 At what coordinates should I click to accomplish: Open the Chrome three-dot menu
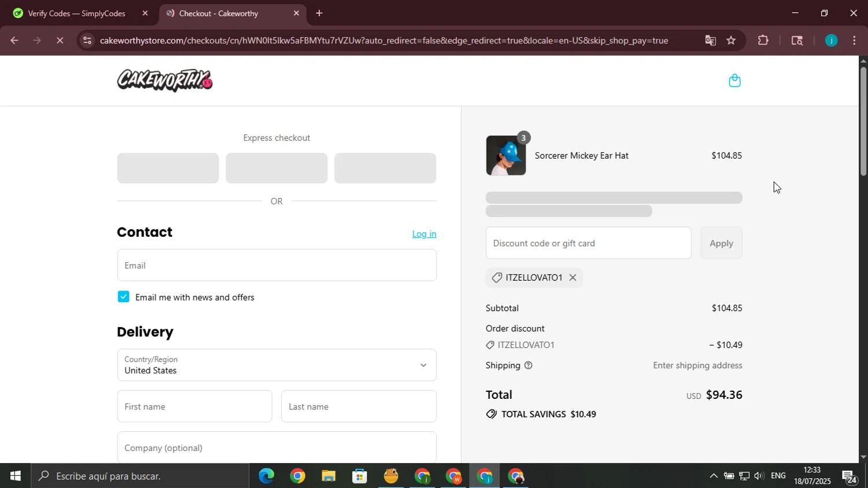pos(854,41)
